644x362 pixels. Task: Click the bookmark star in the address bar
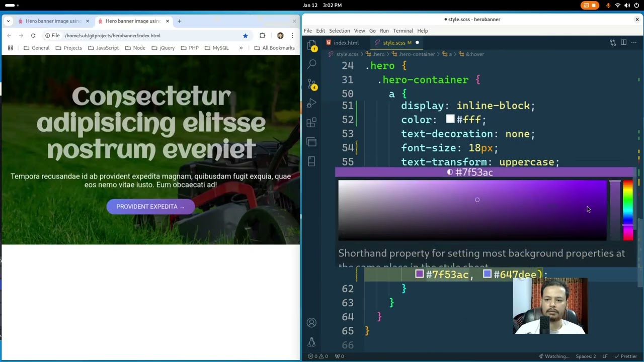coord(246,36)
